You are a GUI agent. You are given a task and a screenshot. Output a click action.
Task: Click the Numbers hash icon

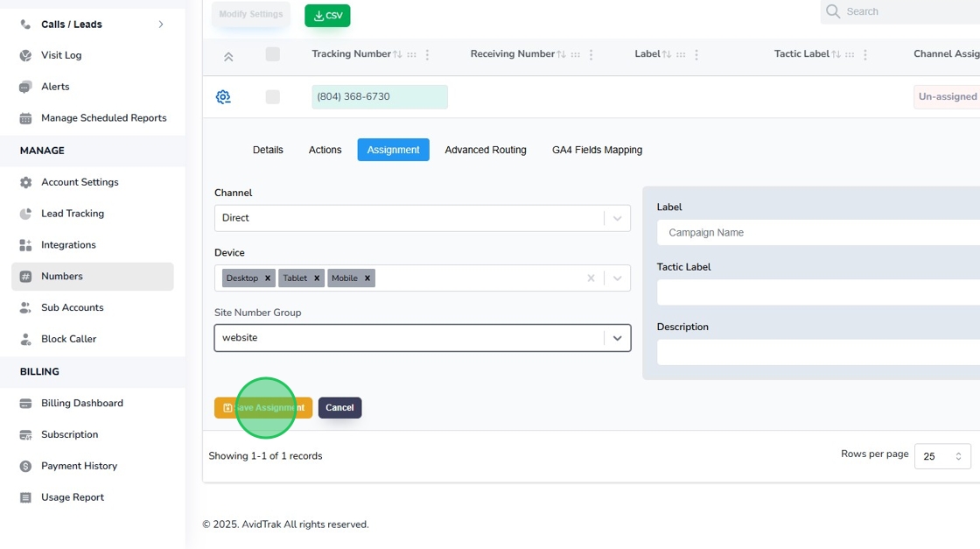[25, 277]
